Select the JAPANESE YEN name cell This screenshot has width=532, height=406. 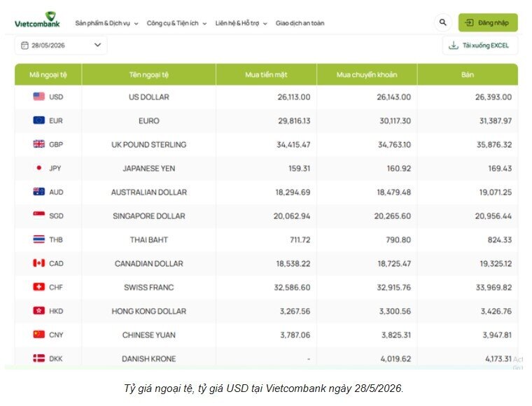click(x=149, y=169)
